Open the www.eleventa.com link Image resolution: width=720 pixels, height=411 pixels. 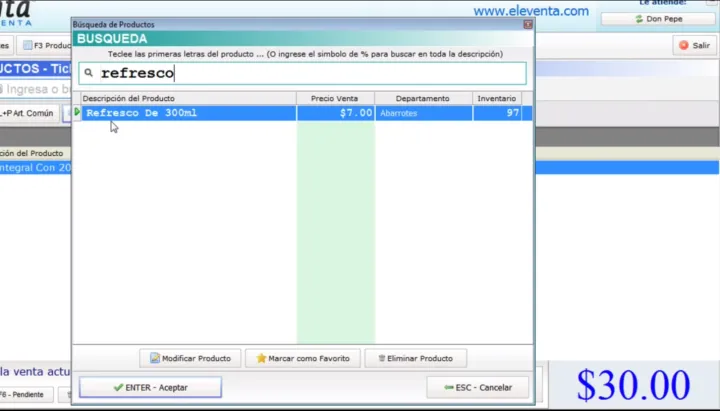point(530,11)
